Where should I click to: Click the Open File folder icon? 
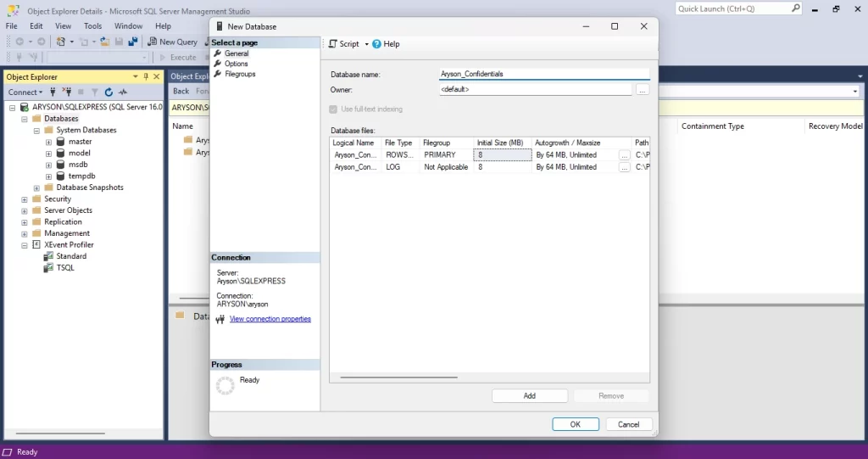point(104,42)
